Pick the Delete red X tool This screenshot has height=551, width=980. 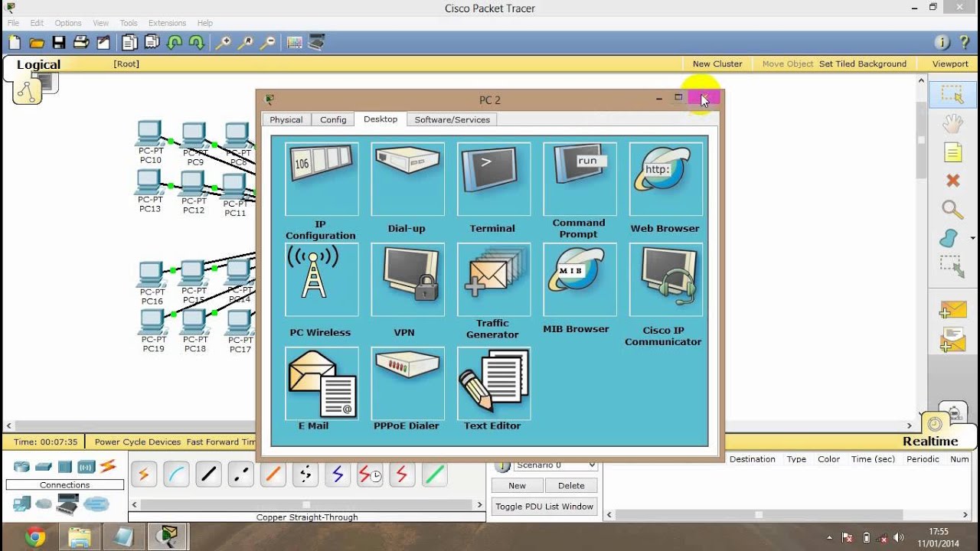point(952,181)
